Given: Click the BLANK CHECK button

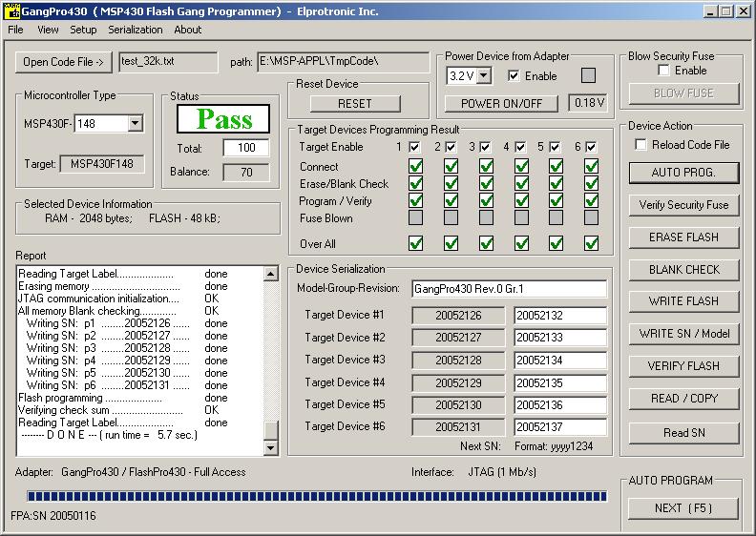Looking at the screenshot, I should [x=683, y=270].
